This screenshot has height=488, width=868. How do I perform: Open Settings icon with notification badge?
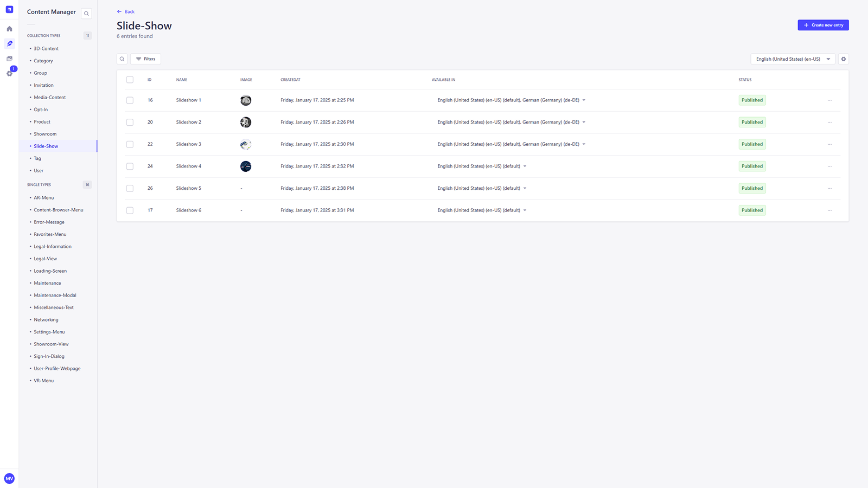click(9, 74)
